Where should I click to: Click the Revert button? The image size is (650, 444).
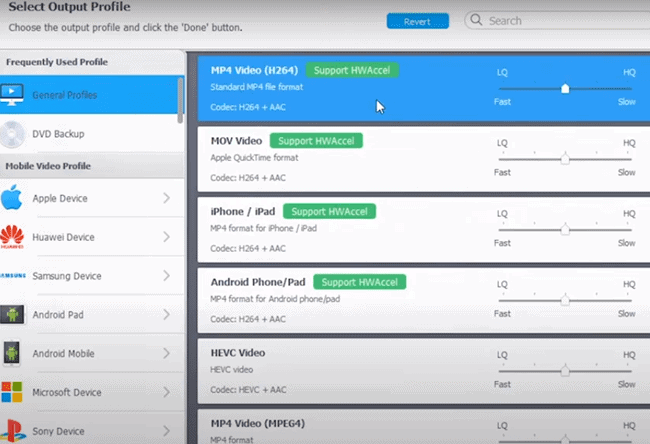pyautogui.click(x=417, y=21)
